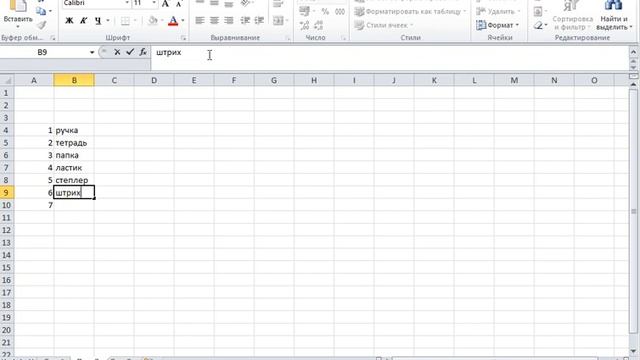Screen dimensions: 640x360
Task: Apply the red font color A
Action: click(173, 20)
